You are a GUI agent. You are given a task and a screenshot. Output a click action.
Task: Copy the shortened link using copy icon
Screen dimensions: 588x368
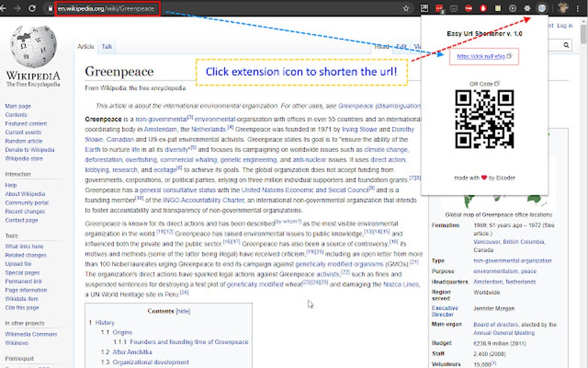(x=510, y=57)
